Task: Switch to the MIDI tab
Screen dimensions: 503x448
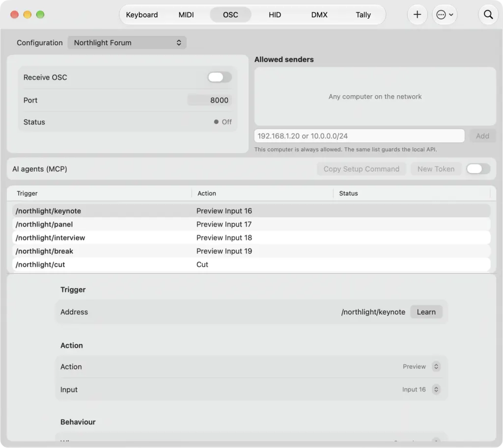Action: (x=186, y=15)
